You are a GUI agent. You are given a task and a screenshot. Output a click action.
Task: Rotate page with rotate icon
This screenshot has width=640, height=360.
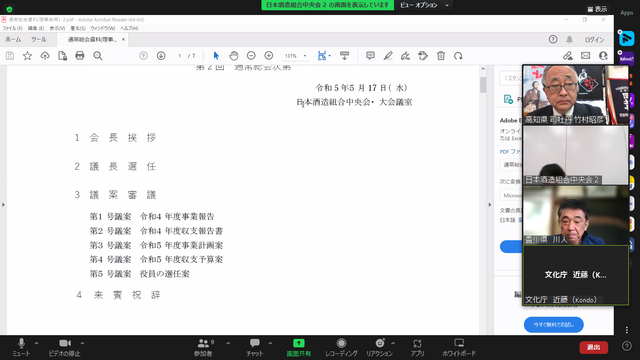click(458, 56)
